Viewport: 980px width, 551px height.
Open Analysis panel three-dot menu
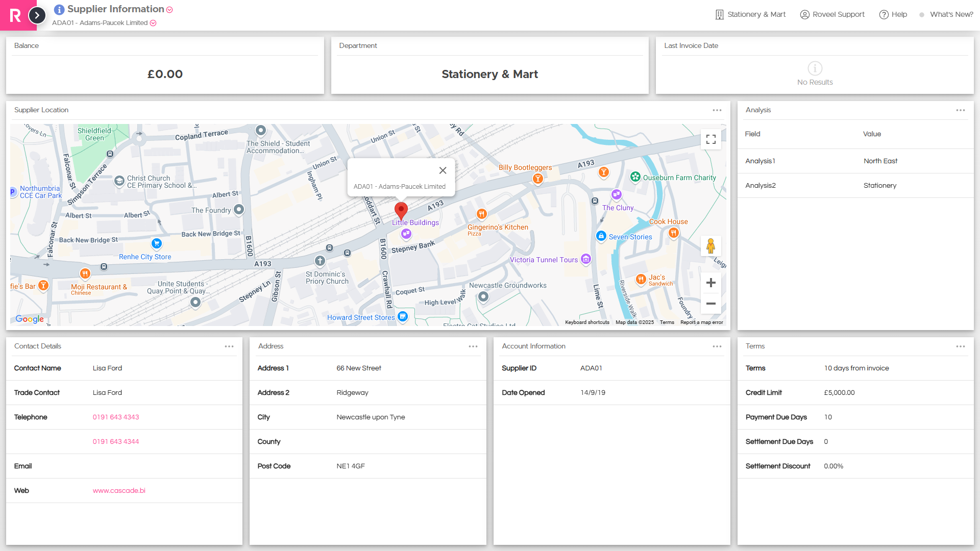[961, 110]
